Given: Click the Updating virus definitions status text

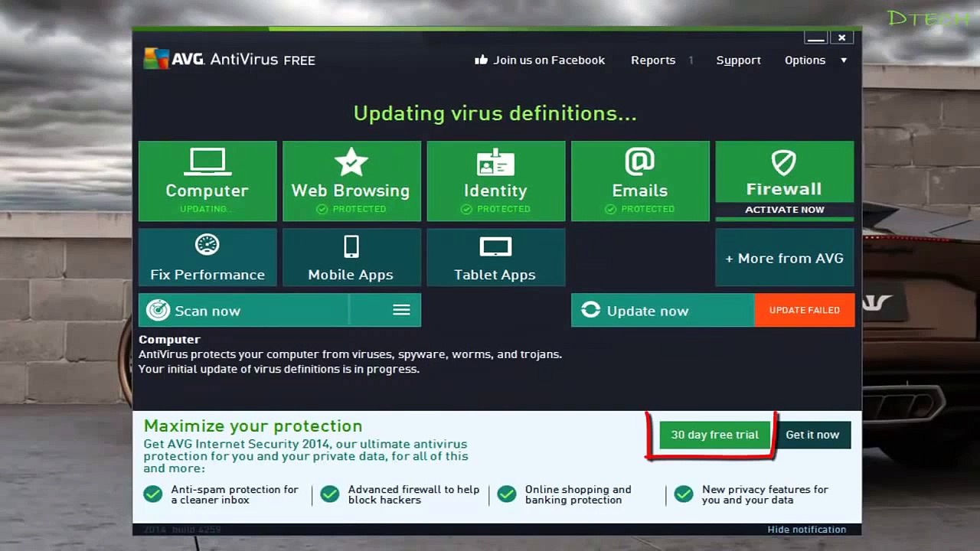Looking at the screenshot, I should point(495,114).
